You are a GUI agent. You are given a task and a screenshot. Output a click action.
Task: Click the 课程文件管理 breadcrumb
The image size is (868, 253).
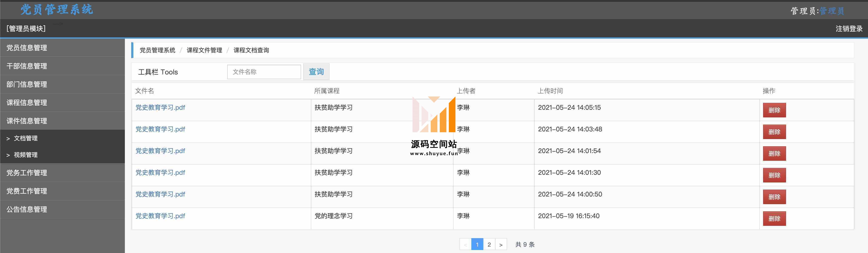point(204,50)
